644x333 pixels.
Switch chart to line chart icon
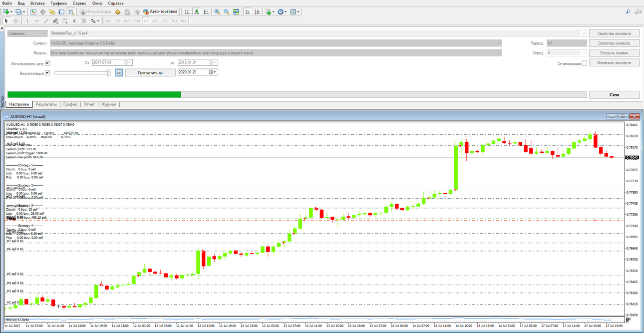point(206,11)
